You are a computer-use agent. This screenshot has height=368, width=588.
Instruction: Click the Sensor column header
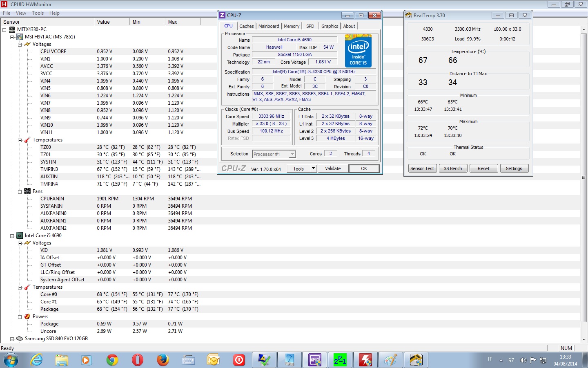click(47, 22)
